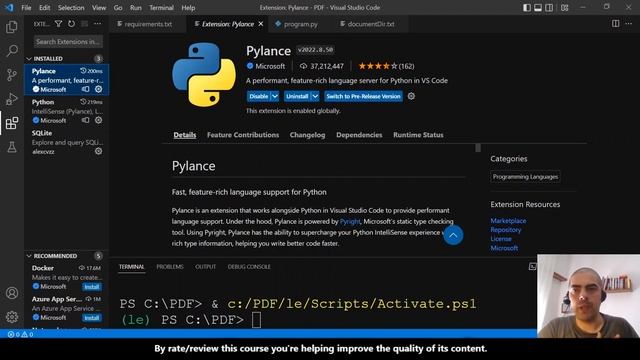
Task: Open Source Control view in activity bar
Action: (x=12, y=75)
